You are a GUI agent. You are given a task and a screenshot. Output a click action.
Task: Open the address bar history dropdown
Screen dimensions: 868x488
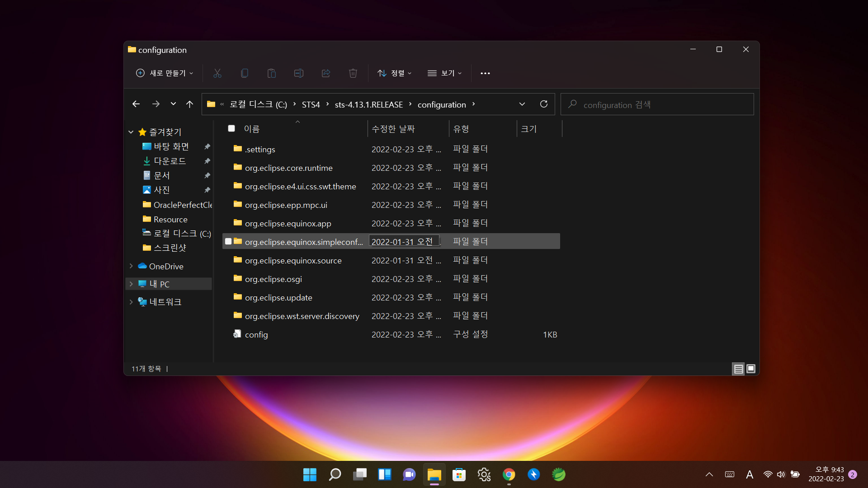point(522,104)
